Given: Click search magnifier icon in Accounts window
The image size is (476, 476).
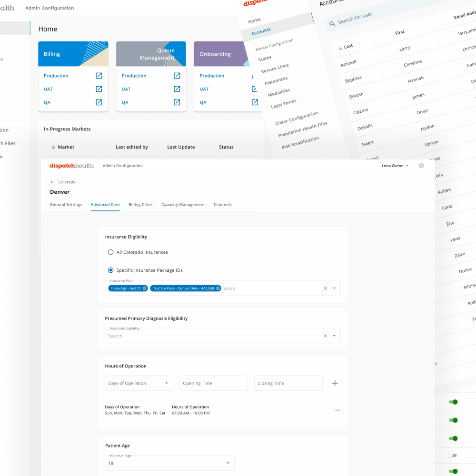Looking at the screenshot, I should (x=332, y=23).
